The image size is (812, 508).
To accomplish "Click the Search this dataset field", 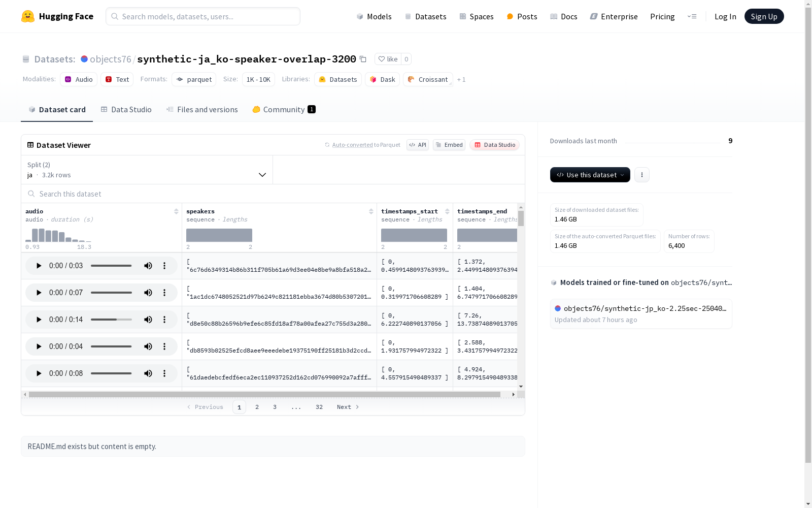I will coord(273,194).
